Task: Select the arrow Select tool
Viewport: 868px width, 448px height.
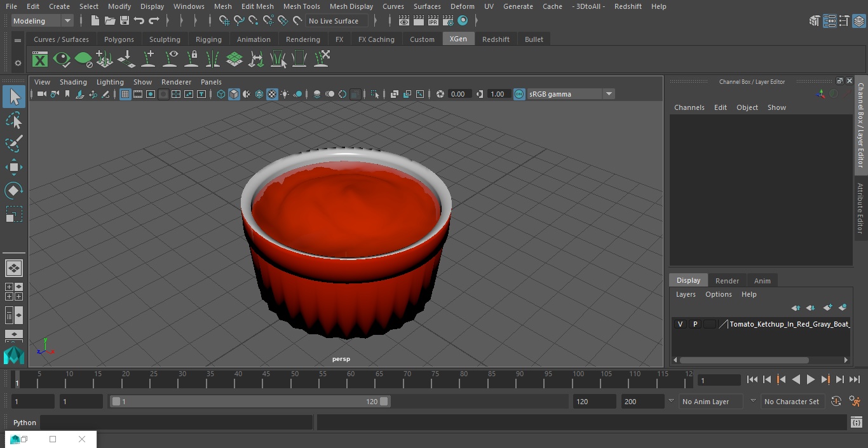Action: pyautogui.click(x=14, y=97)
